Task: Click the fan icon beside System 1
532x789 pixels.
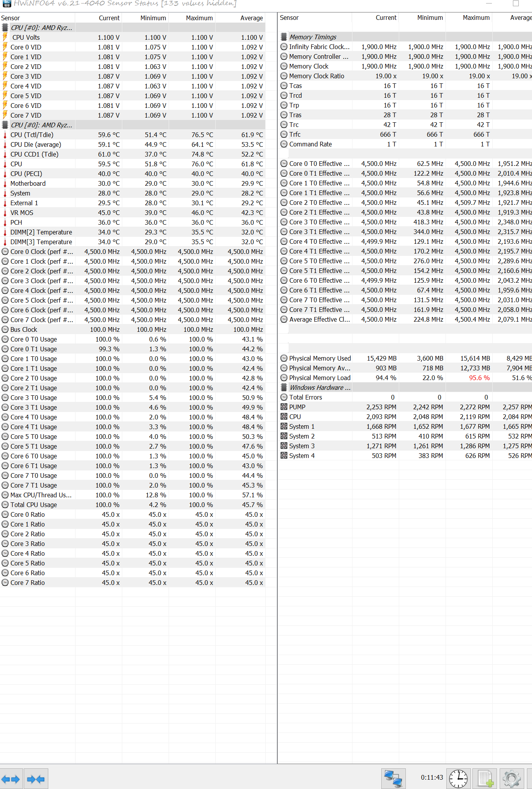Action: [284, 426]
